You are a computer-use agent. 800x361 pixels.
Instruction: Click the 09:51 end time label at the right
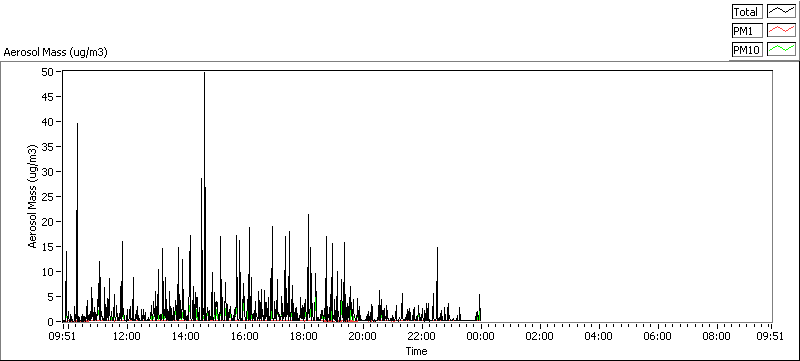click(771, 337)
